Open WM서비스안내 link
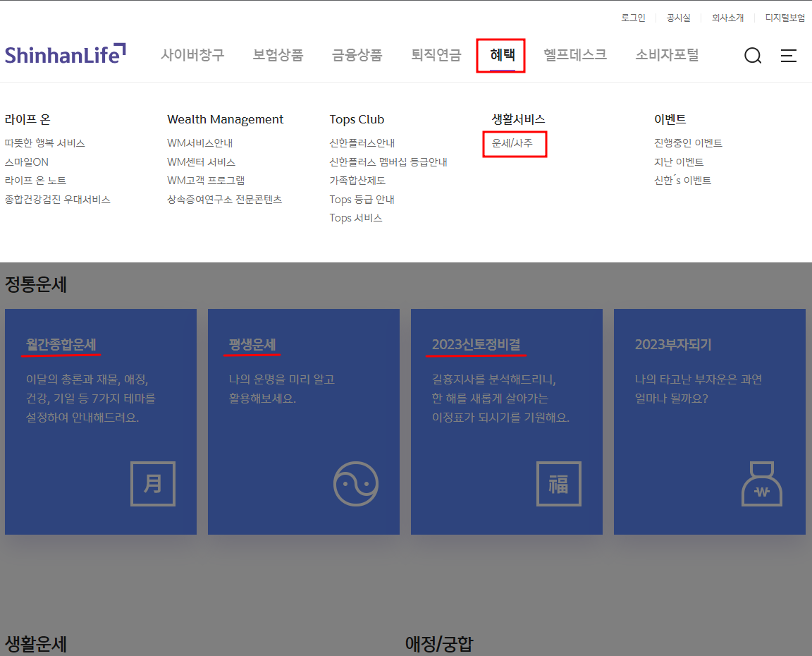The image size is (812, 656). tap(200, 143)
